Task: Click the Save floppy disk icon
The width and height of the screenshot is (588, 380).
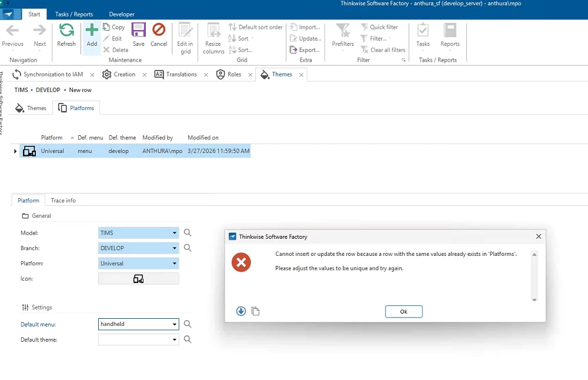Action: [x=139, y=31]
